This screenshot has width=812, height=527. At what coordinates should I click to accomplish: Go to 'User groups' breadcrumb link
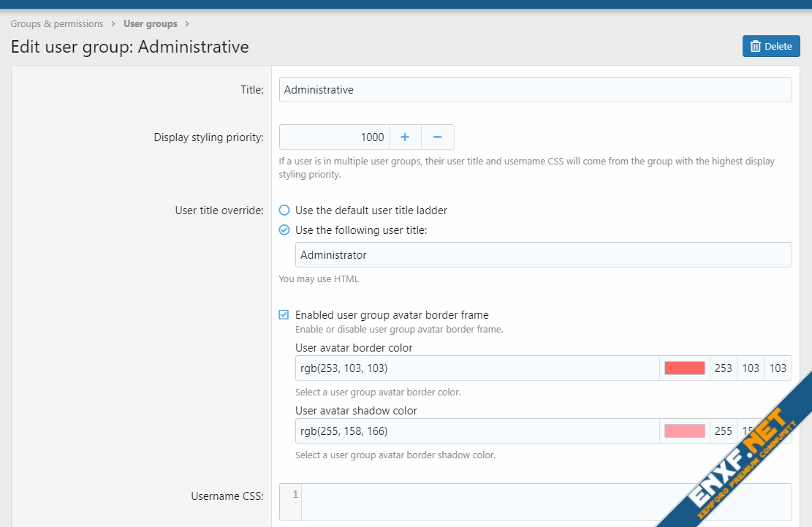[x=150, y=24]
